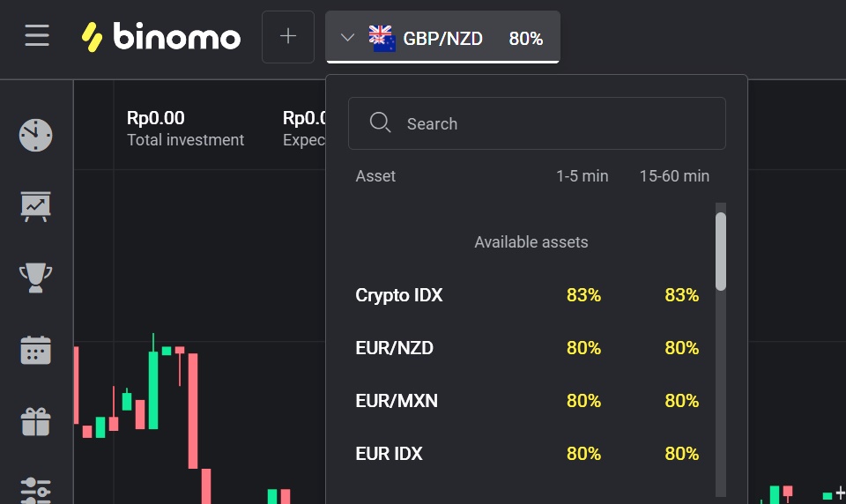Click the Binomo logo

tap(161, 36)
